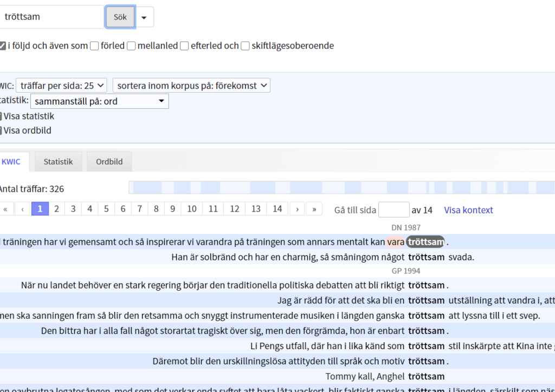Click the Gå till sida input box
This screenshot has height=392, width=555.
click(x=393, y=210)
